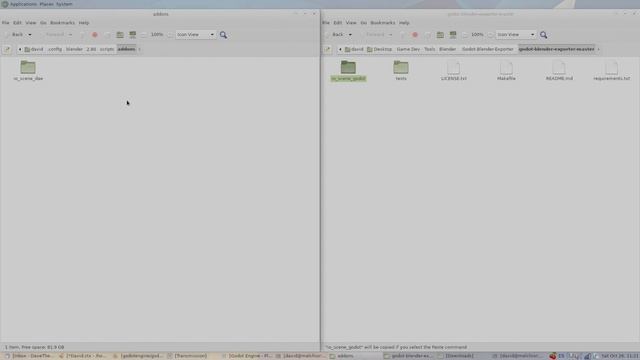Open File menu in addons window
This screenshot has height=360, width=640.
[x=5, y=23]
